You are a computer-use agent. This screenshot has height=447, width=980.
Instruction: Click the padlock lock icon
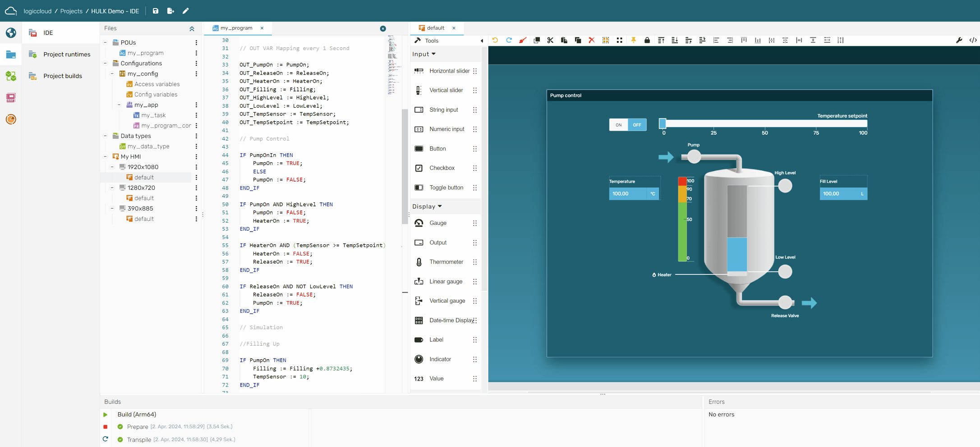click(647, 40)
